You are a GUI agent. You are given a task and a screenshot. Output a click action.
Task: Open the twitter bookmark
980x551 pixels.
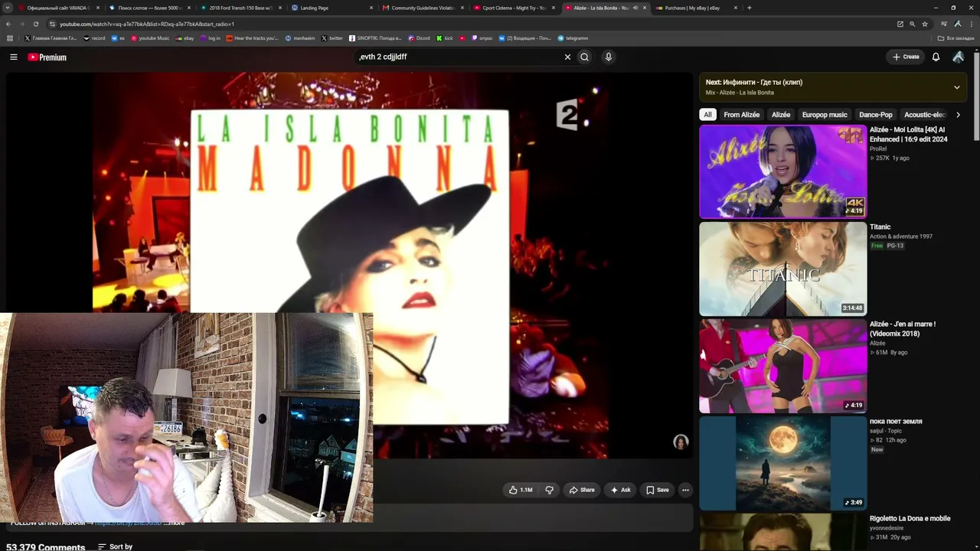[332, 38]
